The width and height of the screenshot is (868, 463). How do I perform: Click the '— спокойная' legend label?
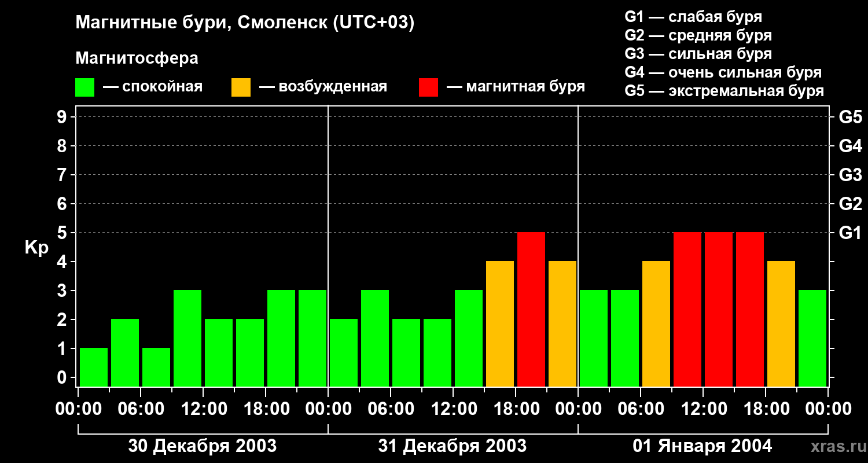(x=153, y=87)
